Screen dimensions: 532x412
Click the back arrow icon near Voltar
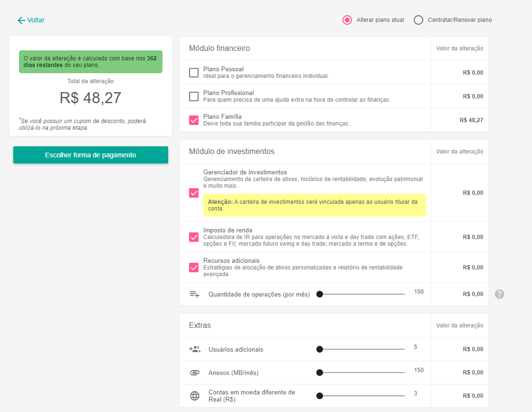(x=21, y=20)
